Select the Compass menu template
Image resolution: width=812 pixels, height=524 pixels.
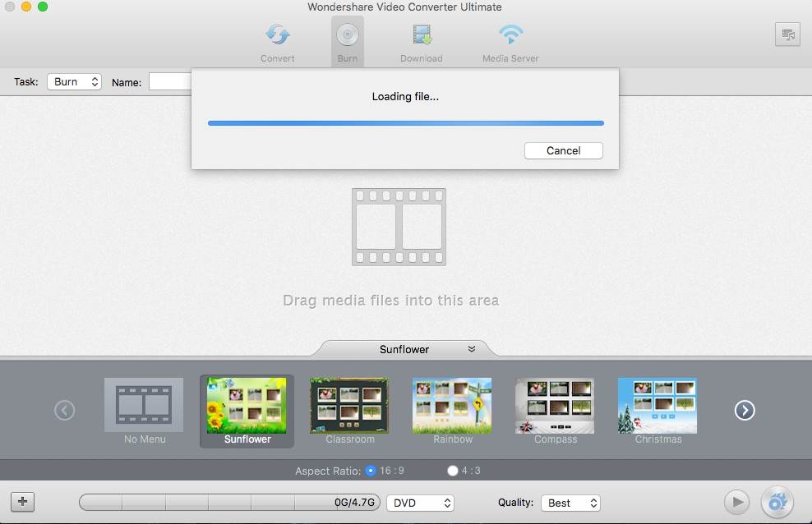(555, 411)
